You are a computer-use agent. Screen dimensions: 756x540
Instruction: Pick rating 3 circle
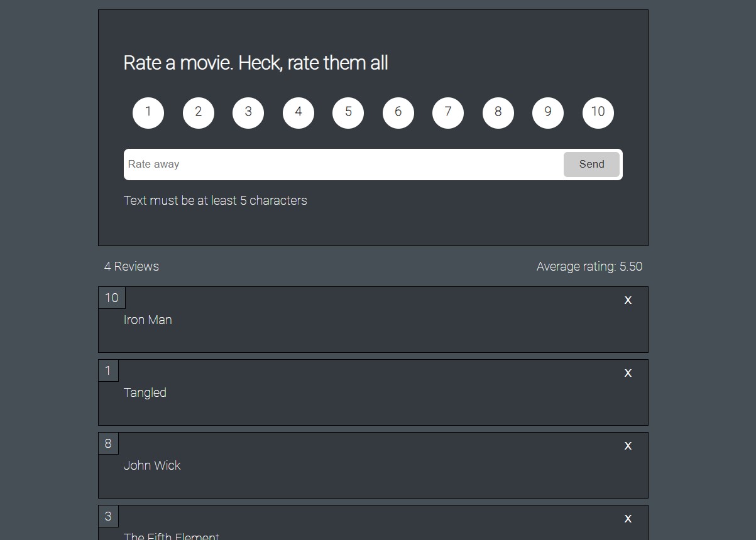[248, 113]
